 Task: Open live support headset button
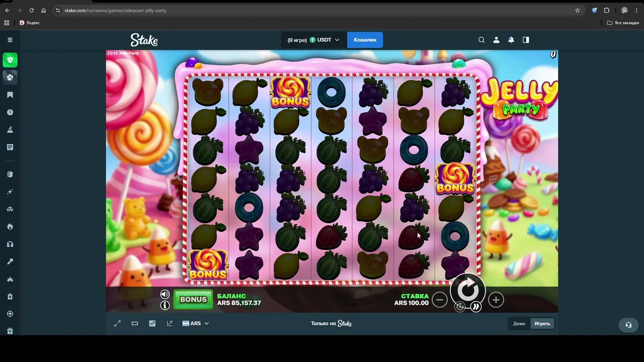click(x=628, y=325)
